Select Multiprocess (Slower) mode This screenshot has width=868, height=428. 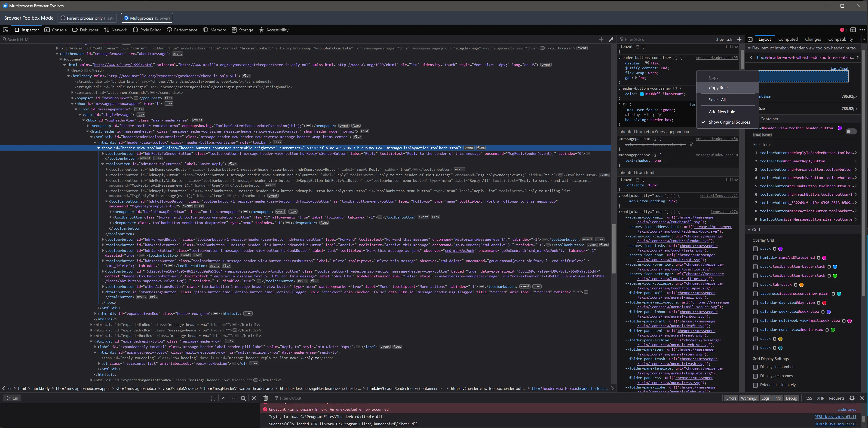coord(147,18)
